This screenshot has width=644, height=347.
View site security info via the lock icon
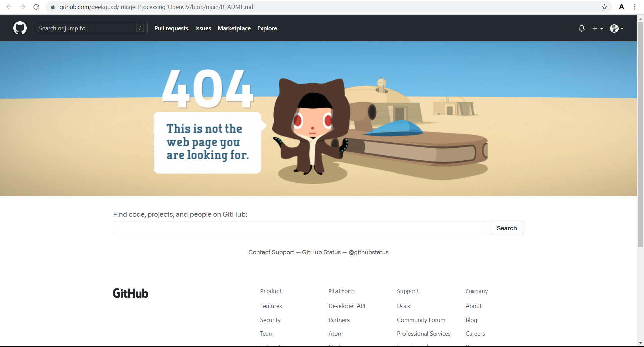pos(52,7)
